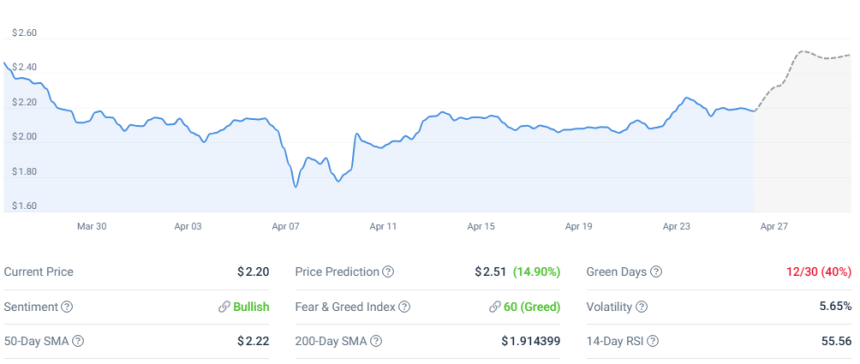Image resolution: width=860 pixels, height=364 pixels.
Task: Open the Volatility help icon
Action: (x=642, y=307)
